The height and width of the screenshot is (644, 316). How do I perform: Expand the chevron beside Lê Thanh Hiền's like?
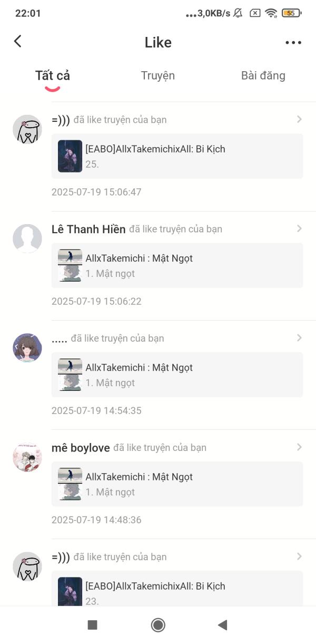(299, 228)
